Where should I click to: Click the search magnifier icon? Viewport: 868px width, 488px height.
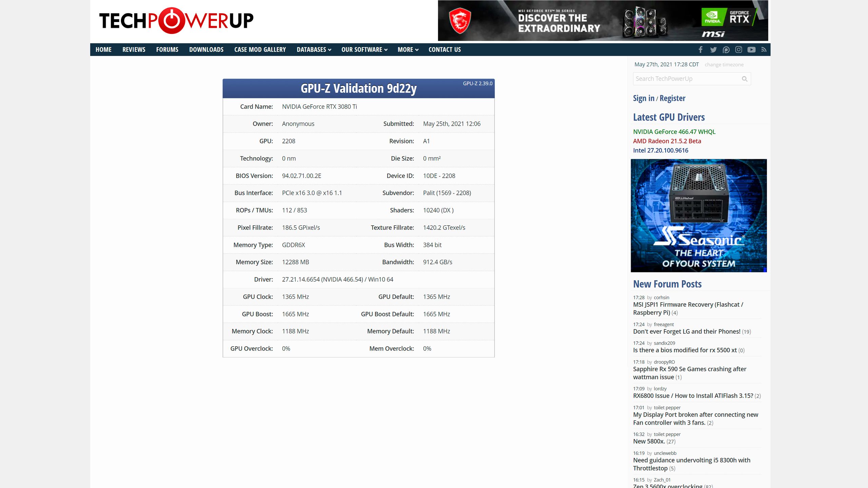745,79
